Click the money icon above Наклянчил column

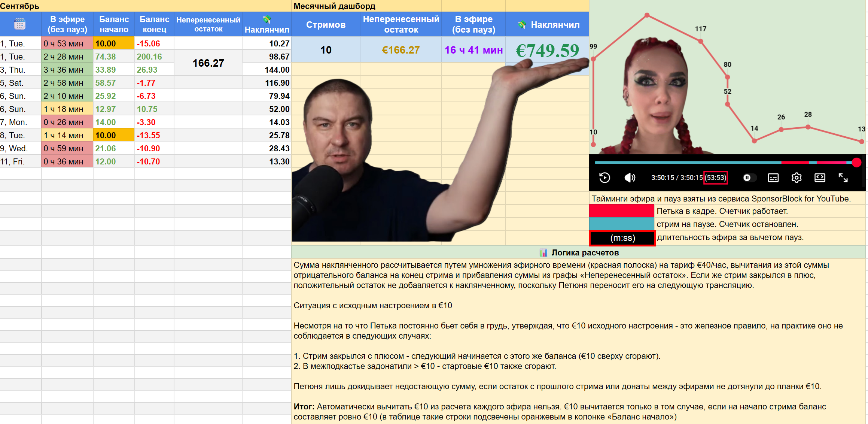[267, 19]
